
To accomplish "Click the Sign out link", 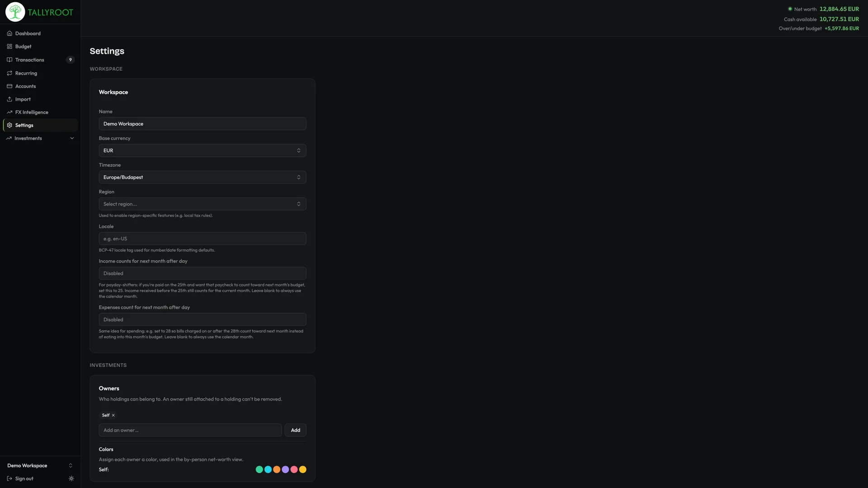I will click(24, 479).
